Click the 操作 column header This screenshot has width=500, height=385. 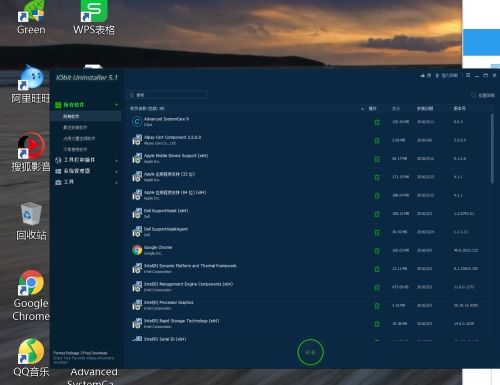[373, 109]
